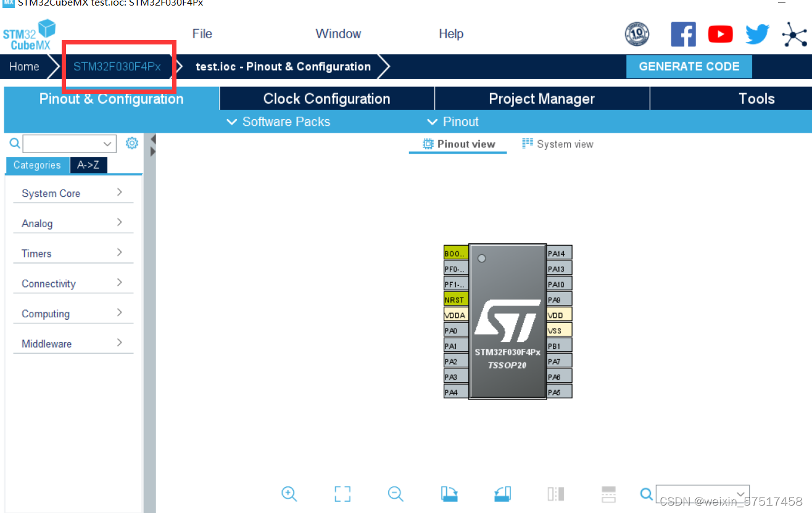This screenshot has width=812, height=513.
Task: Open the Twitter bird icon link
Action: click(757, 34)
